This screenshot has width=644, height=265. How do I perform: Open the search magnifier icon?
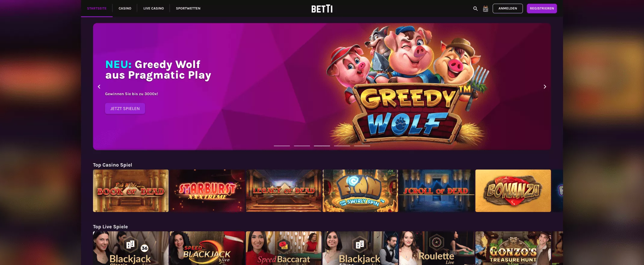click(x=475, y=8)
